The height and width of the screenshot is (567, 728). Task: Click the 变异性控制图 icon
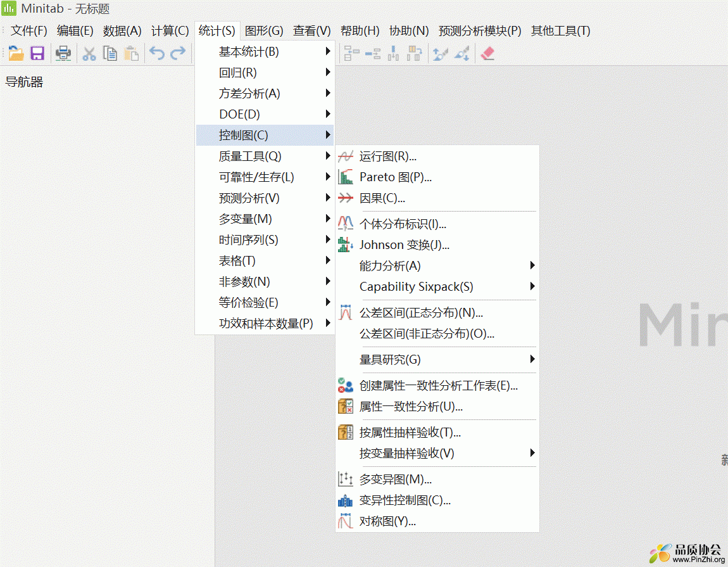tap(346, 500)
